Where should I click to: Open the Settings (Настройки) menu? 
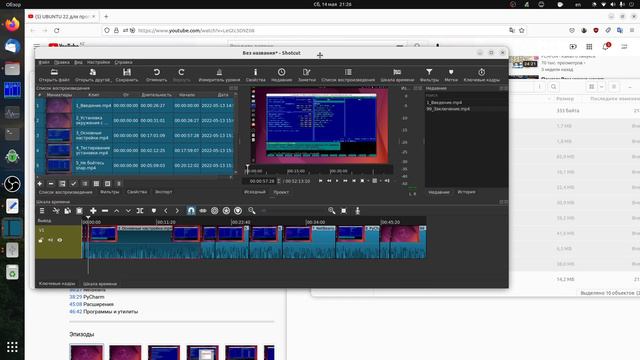[98, 62]
